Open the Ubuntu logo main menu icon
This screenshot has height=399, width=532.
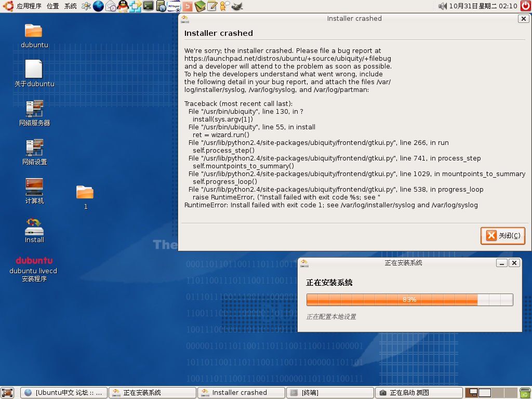click(x=7, y=6)
